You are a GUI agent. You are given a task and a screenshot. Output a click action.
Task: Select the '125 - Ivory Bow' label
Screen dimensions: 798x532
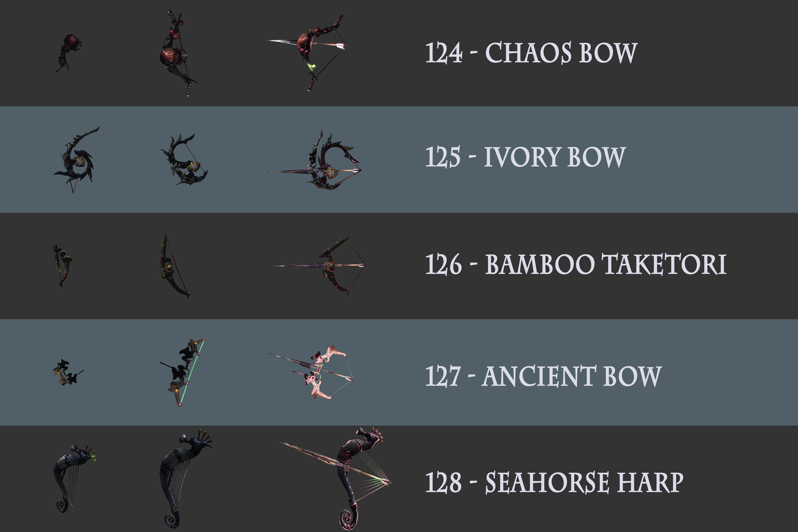[526, 157]
